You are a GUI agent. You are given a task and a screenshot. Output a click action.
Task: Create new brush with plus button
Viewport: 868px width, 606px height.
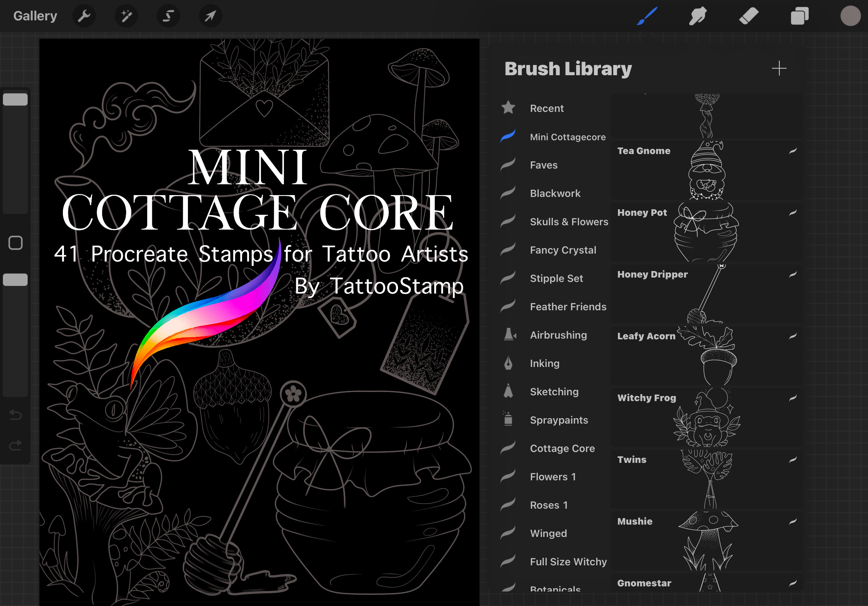pos(779,68)
